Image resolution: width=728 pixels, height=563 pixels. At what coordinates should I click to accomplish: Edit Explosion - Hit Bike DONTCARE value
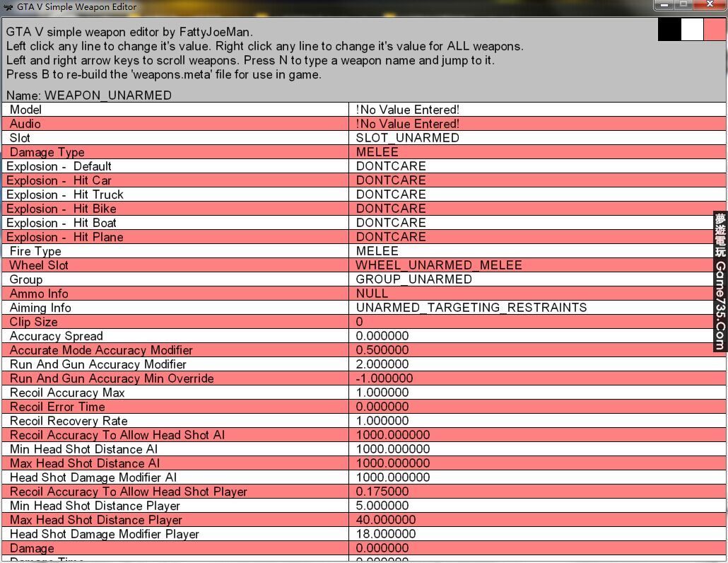tap(391, 209)
